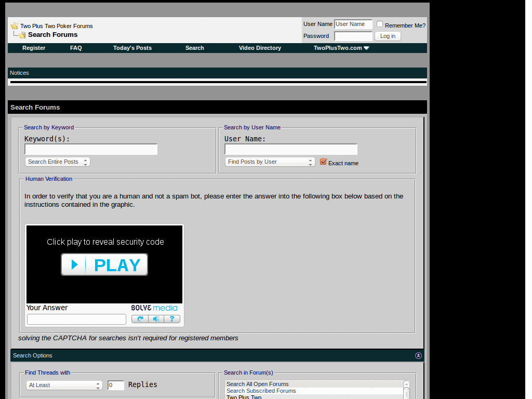Open Register in navigation bar
The height and width of the screenshot is (399, 532).
pos(34,48)
